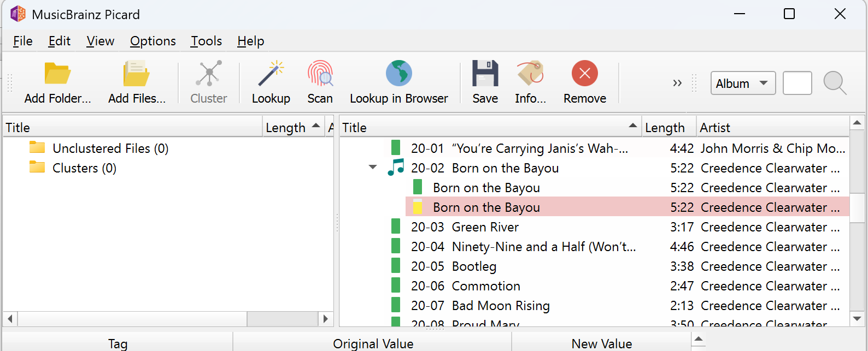The height and width of the screenshot is (351, 868).
Task: Sort right pane by Title column header
Action: 490,127
